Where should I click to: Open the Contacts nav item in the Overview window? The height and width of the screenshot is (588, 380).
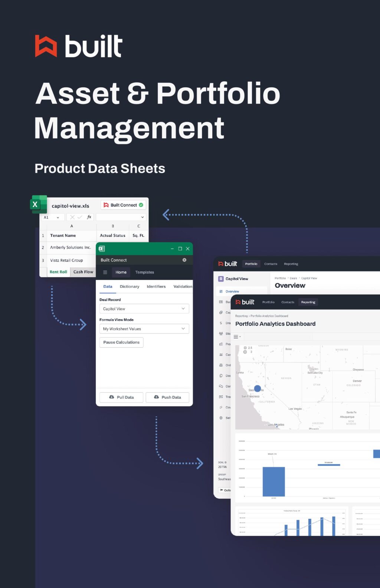[271, 264]
